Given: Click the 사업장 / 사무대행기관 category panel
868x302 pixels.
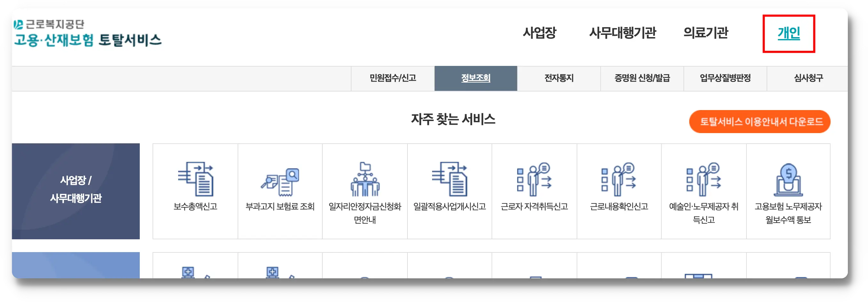Looking at the screenshot, I should pyautogui.click(x=76, y=191).
